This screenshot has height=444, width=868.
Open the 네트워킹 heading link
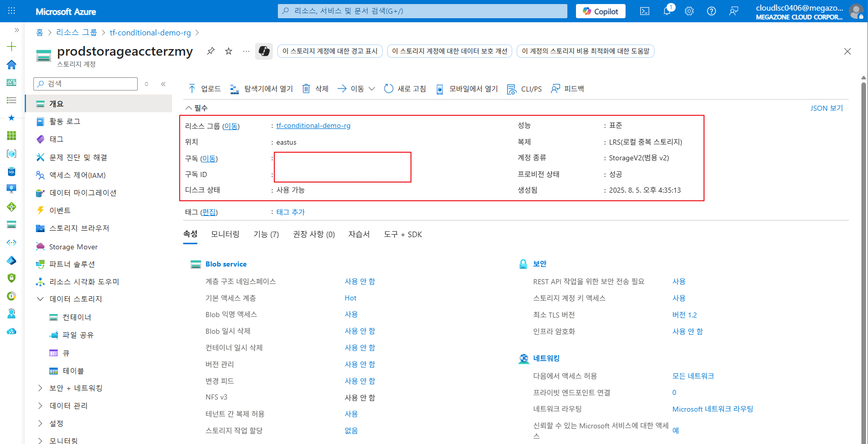(x=547, y=358)
